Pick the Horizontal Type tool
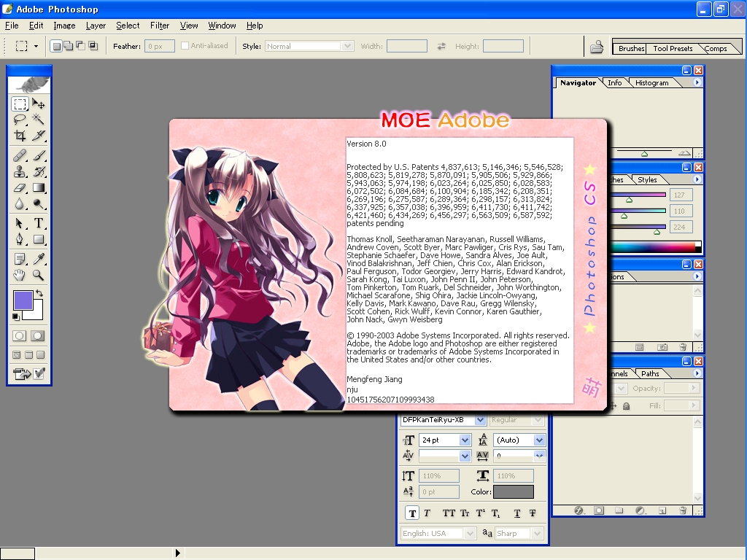 point(39,223)
